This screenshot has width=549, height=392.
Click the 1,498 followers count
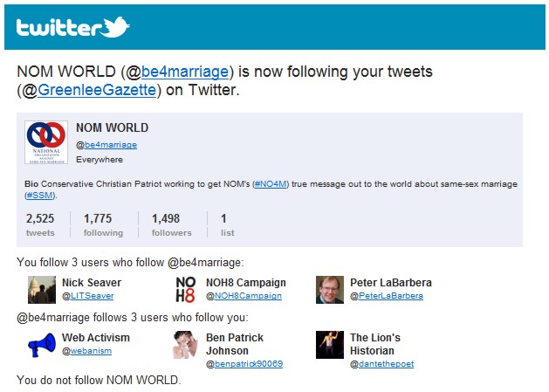(172, 225)
